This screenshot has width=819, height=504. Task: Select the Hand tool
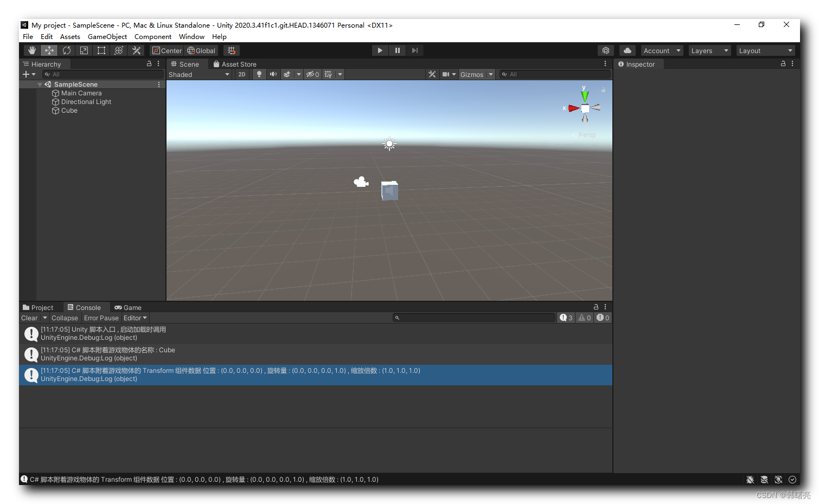31,50
